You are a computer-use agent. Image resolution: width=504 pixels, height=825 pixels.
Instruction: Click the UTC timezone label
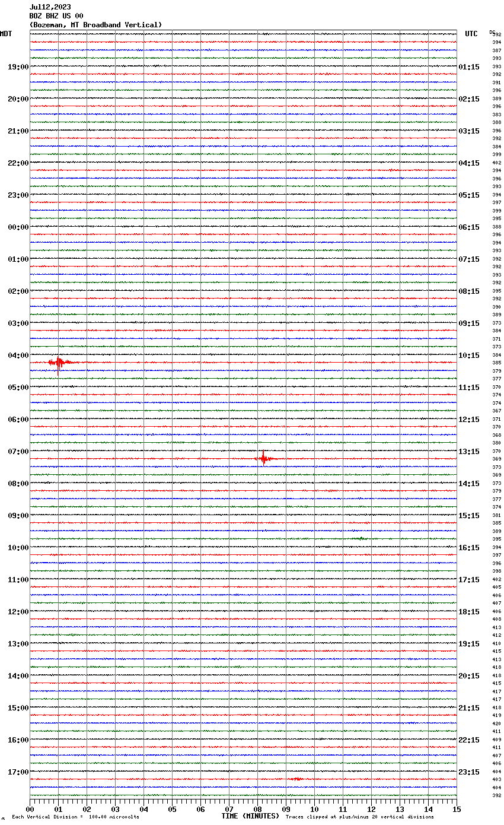click(471, 34)
